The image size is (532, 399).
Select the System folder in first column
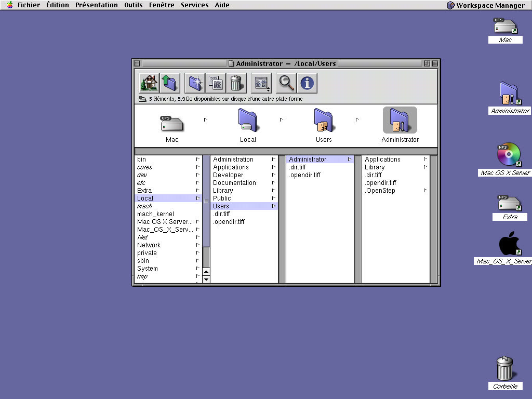pyautogui.click(x=148, y=269)
